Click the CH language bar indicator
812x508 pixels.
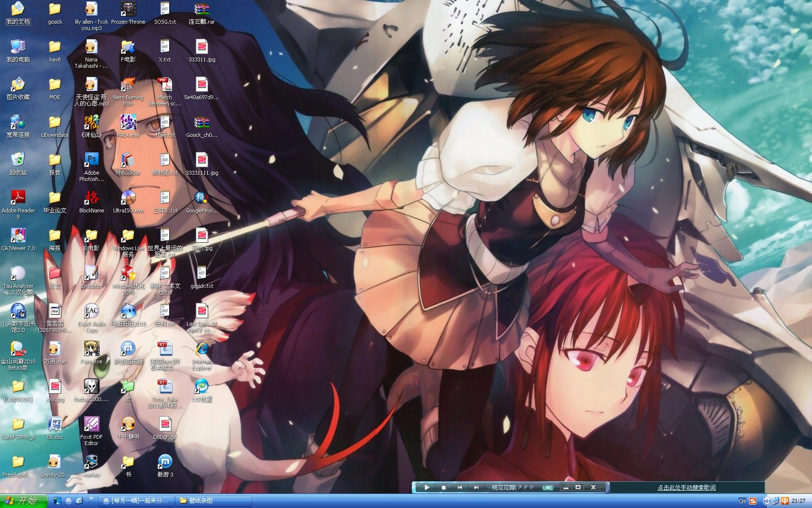pos(742,501)
